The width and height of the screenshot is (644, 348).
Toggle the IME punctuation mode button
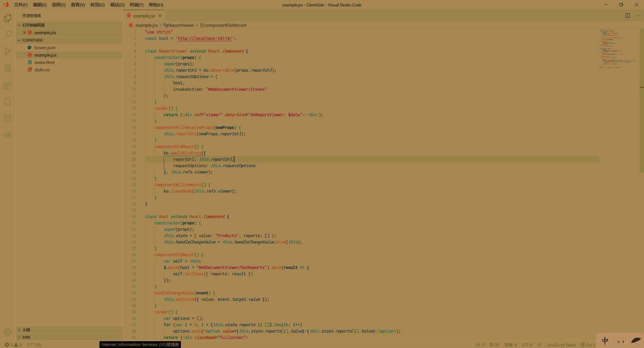(621, 341)
